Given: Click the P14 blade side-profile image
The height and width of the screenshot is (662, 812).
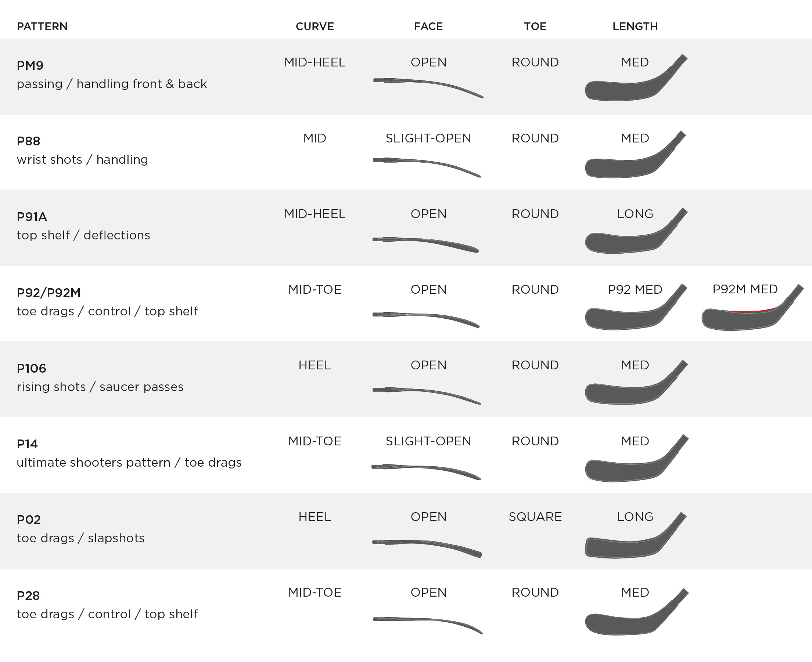Looking at the screenshot, I should click(636, 458).
